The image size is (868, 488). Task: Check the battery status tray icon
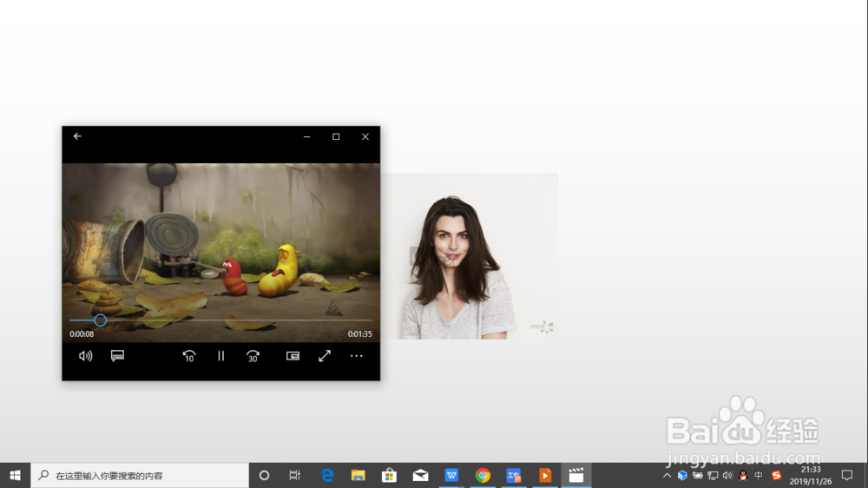click(698, 475)
